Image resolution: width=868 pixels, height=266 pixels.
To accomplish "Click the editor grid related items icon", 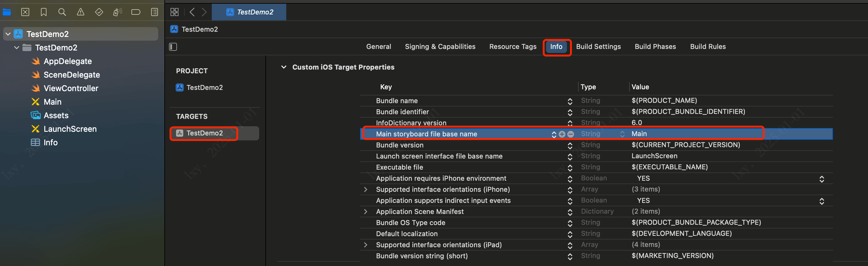I will (x=175, y=13).
